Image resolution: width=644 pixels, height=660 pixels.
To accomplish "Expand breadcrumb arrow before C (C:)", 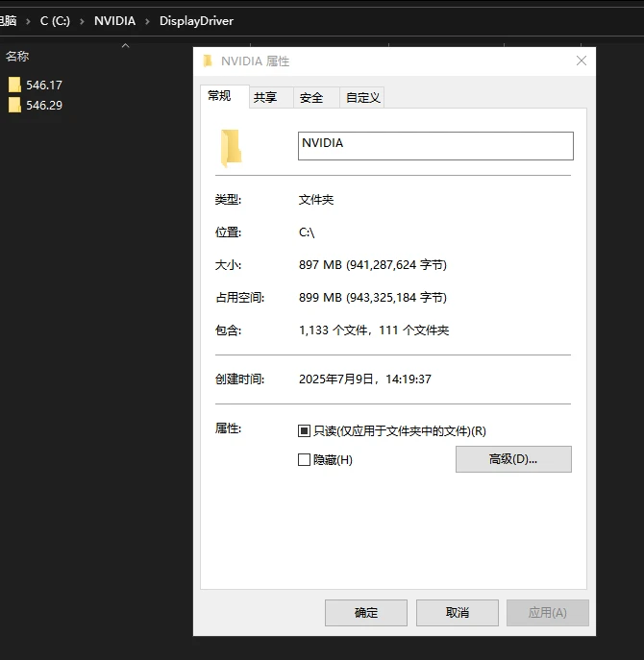I will 28,21.
